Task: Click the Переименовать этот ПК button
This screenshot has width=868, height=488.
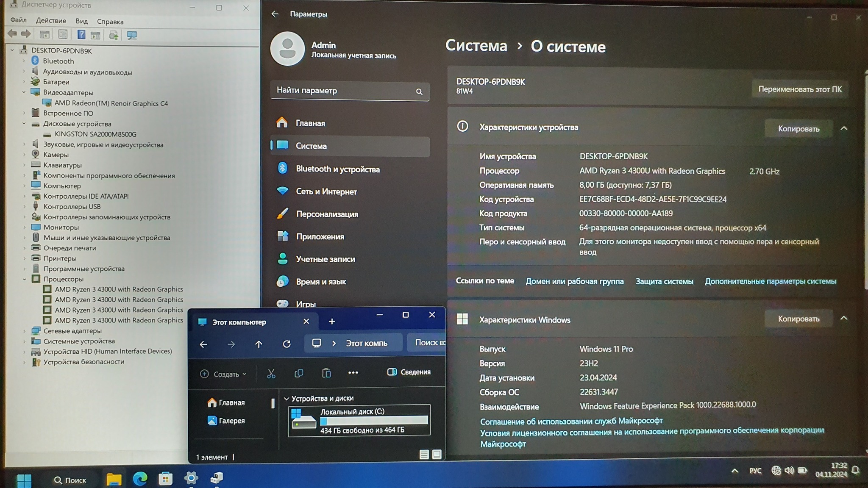Action: (800, 89)
